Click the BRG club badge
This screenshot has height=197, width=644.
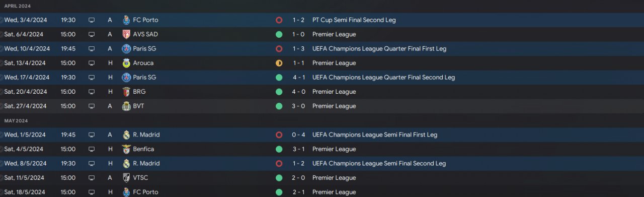(x=126, y=92)
